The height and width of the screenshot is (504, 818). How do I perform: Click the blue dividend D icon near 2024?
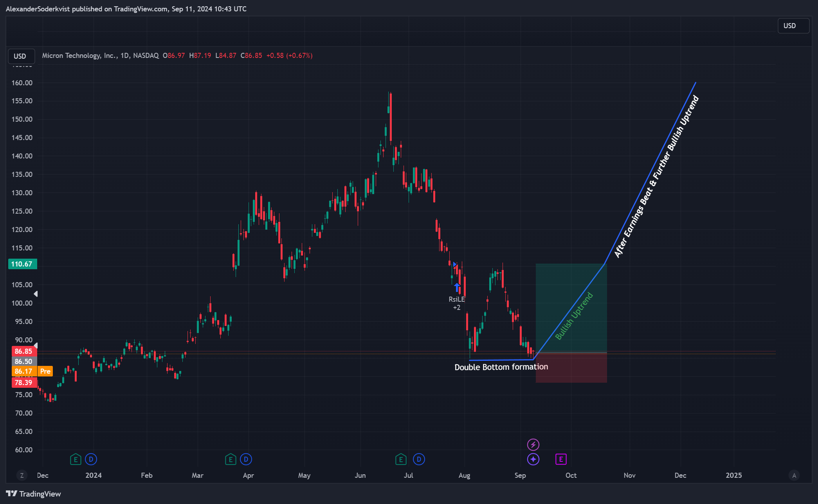pos(91,459)
